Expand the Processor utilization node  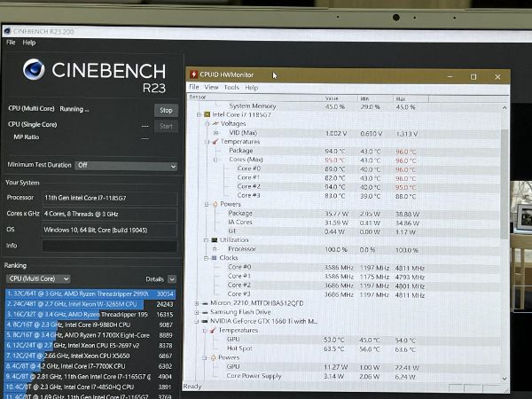point(215,249)
